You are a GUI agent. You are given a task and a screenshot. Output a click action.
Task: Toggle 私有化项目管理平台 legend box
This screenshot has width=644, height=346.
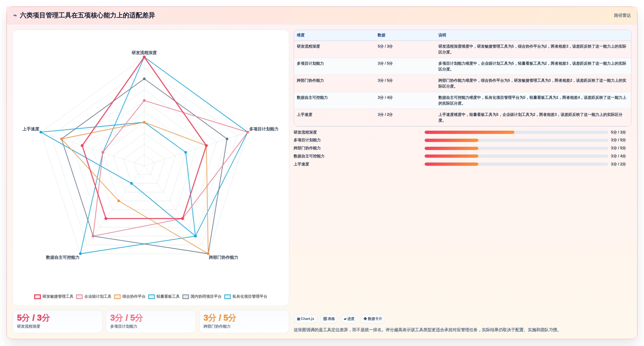tap(227, 297)
